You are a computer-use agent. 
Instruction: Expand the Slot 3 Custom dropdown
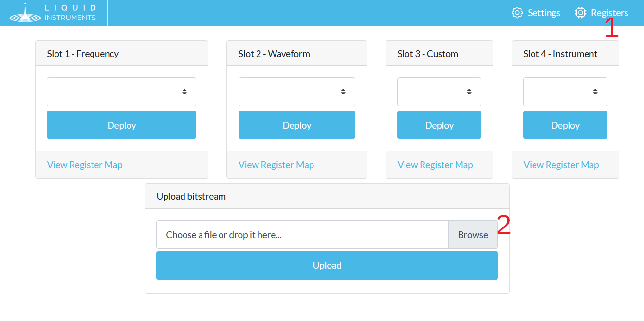[439, 92]
